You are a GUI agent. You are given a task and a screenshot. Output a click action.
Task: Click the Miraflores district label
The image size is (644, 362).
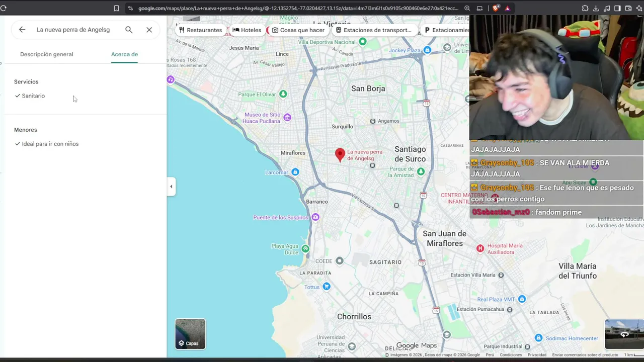(293, 153)
